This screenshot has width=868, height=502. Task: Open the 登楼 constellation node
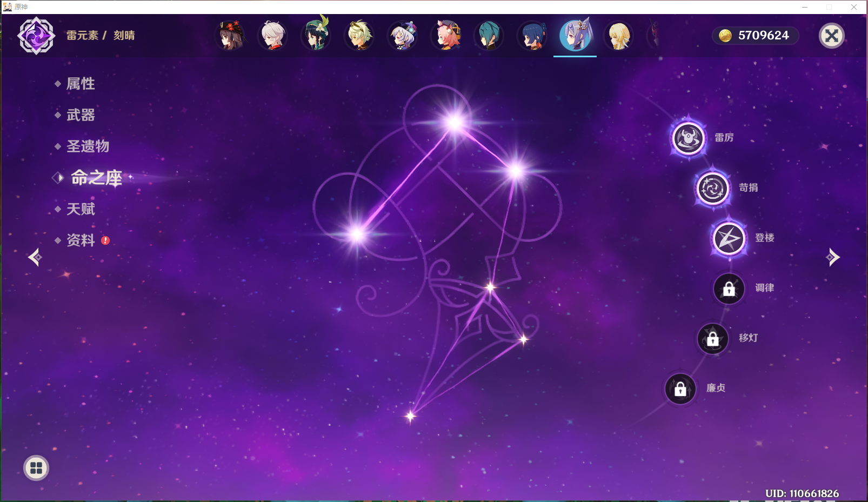(x=729, y=238)
